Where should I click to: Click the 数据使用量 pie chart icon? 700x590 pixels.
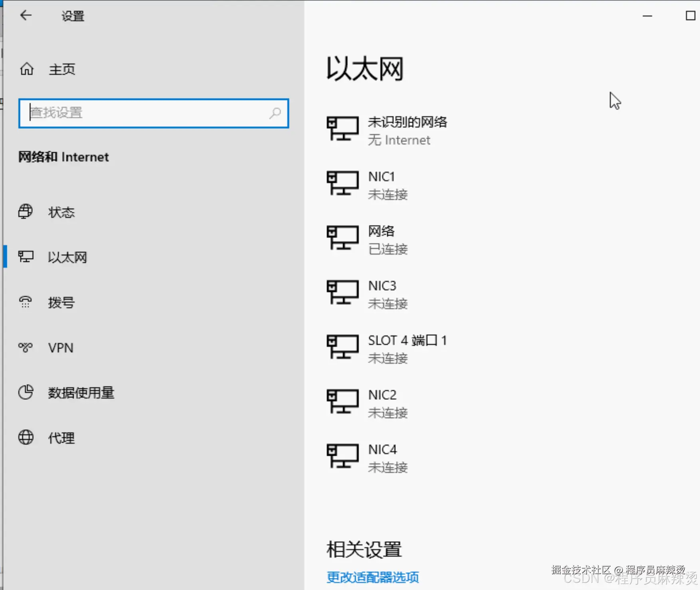[25, 393]
